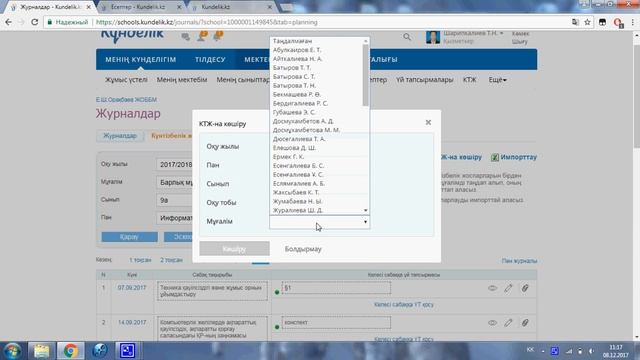Open the Информатика Пән filter dropdown
The width and height of the screenshot is (640, 360).
coord(176,218)
